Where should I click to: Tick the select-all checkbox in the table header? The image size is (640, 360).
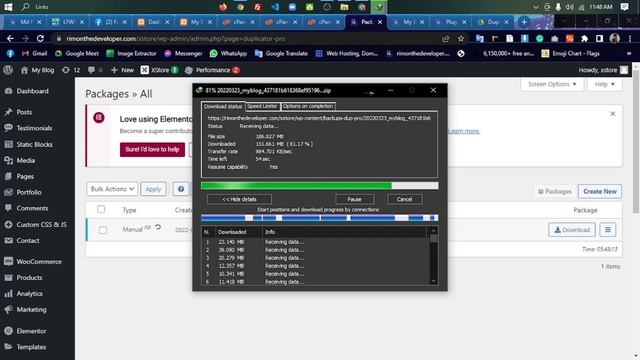click(101, 209)
